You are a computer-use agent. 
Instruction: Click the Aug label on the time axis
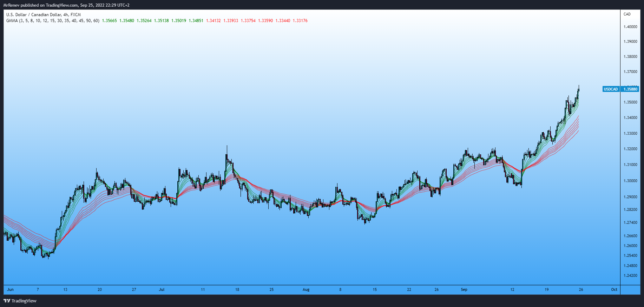tap(306, 289)
